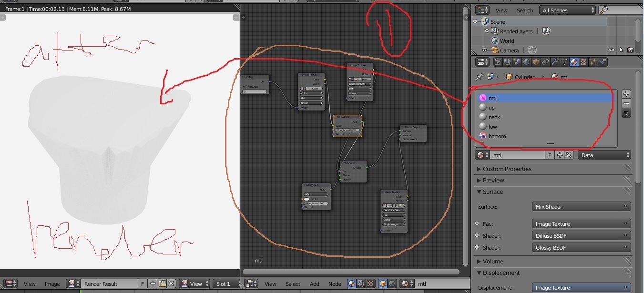Remove material slot with minus button
The height and width of the screenshot is (293, 644).
[x=626, y=103]
